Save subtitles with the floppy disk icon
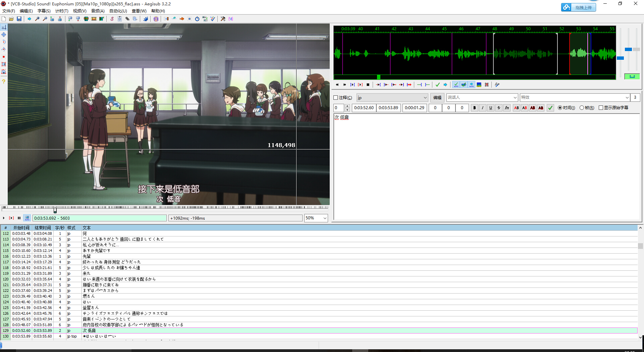Image resolution: width=644 pixels, height=352 pixels. pos(19,19)
